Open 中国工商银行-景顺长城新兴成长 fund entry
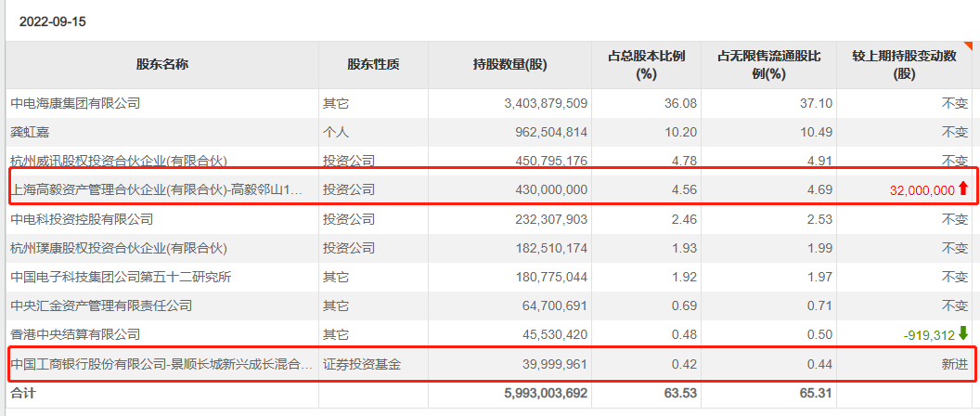The width and height of the screenshot is (980, 416). point(161,363)
